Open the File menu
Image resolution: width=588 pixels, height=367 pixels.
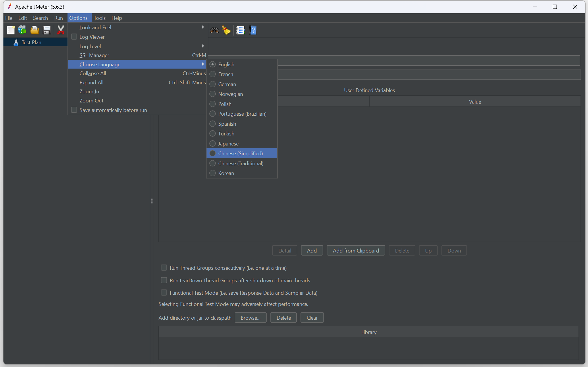(x=9, y=18)
